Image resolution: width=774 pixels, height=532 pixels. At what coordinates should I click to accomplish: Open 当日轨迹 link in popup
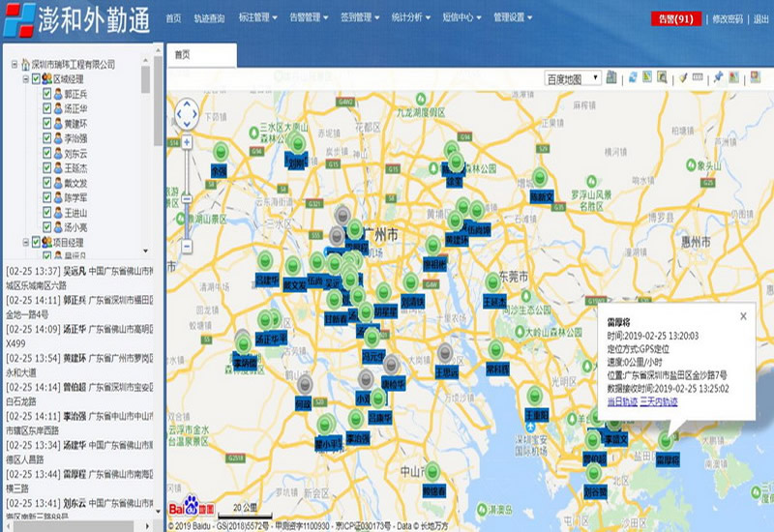coord(622,401)
